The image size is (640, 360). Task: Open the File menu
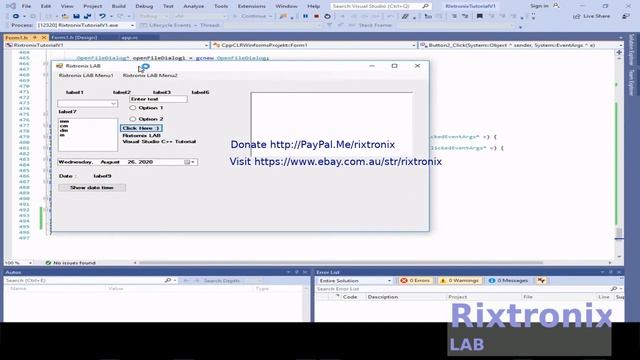(x=26, y=6)
